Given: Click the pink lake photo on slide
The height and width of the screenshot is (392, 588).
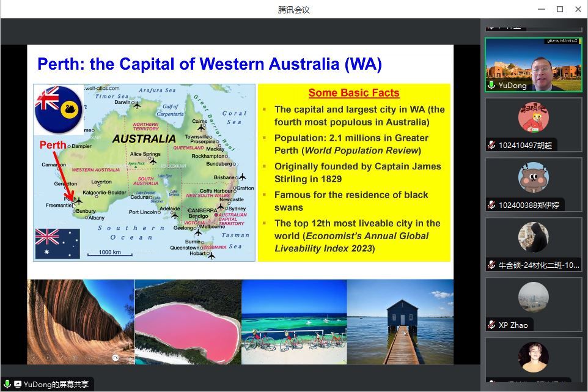Looking at the screenshot, I should click(188, 322).
